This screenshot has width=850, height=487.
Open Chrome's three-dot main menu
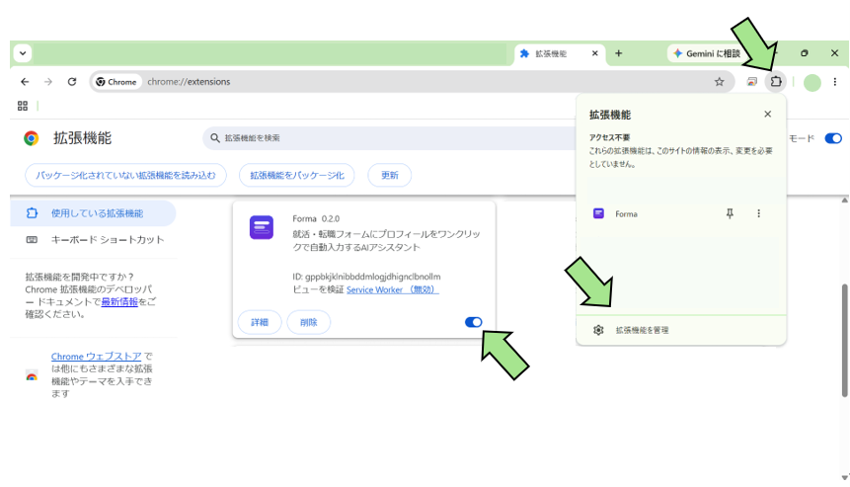835,82
